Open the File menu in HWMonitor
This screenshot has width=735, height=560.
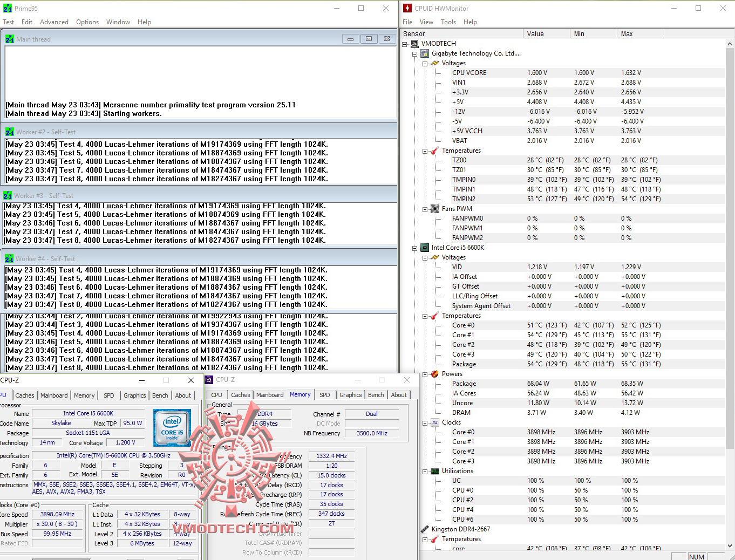click(x=407, y=22)
